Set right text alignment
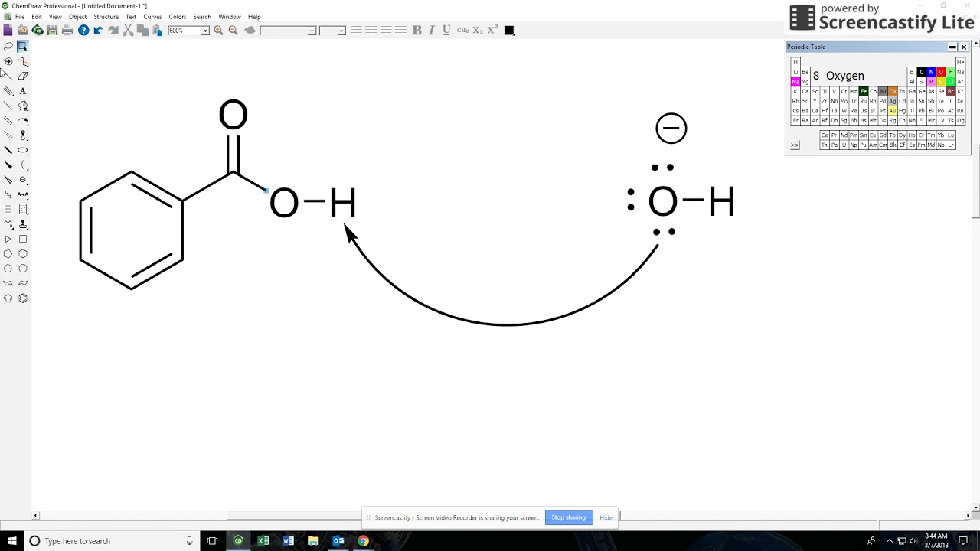Image resolution: width=980 pixels, height=551 pixels. pyautogui.click(x=386, y=30)
